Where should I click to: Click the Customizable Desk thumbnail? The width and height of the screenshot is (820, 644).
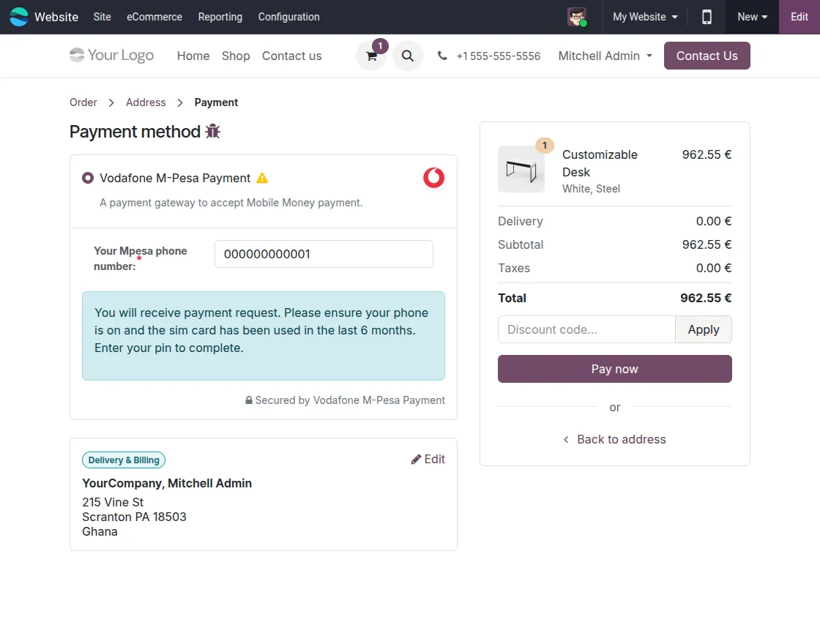pos(521,169)
